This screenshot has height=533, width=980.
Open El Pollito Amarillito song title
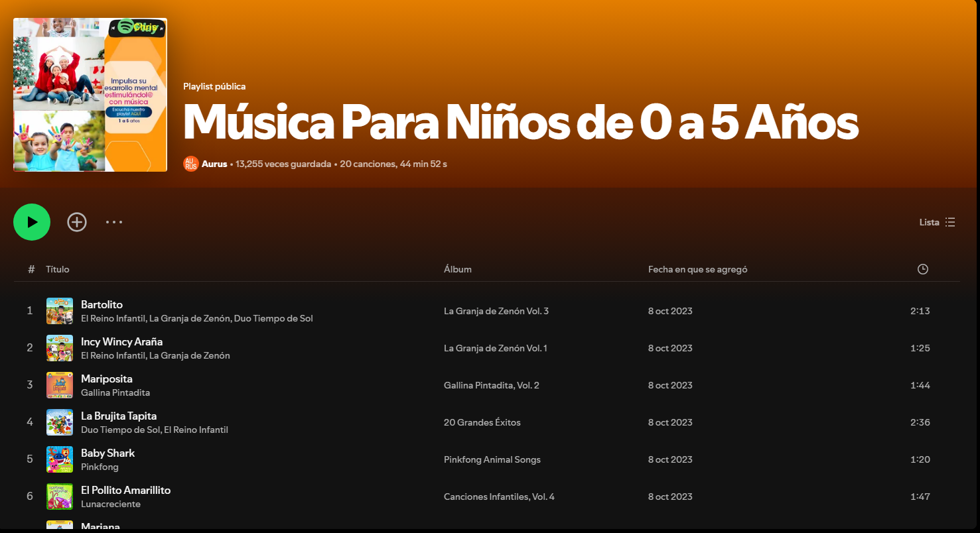click(125, 490)
